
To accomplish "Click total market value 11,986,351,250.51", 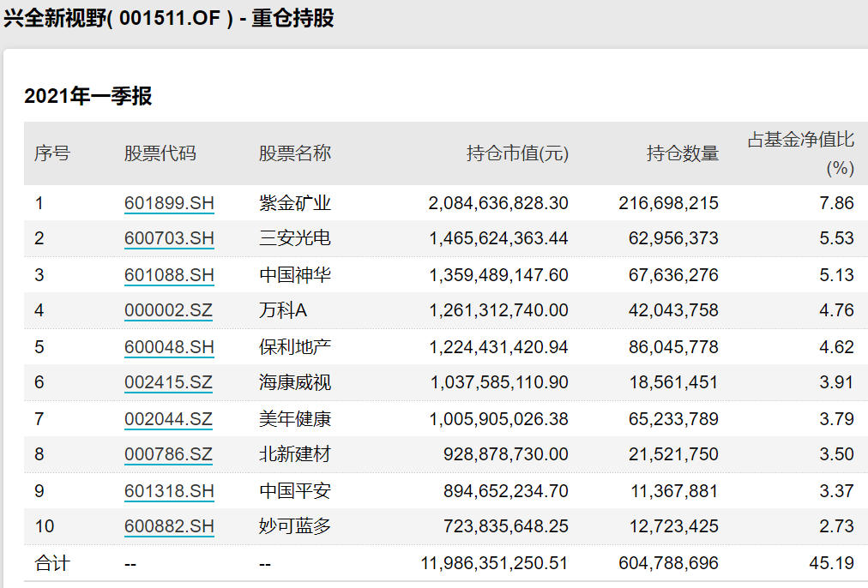I will click(494, 563).
